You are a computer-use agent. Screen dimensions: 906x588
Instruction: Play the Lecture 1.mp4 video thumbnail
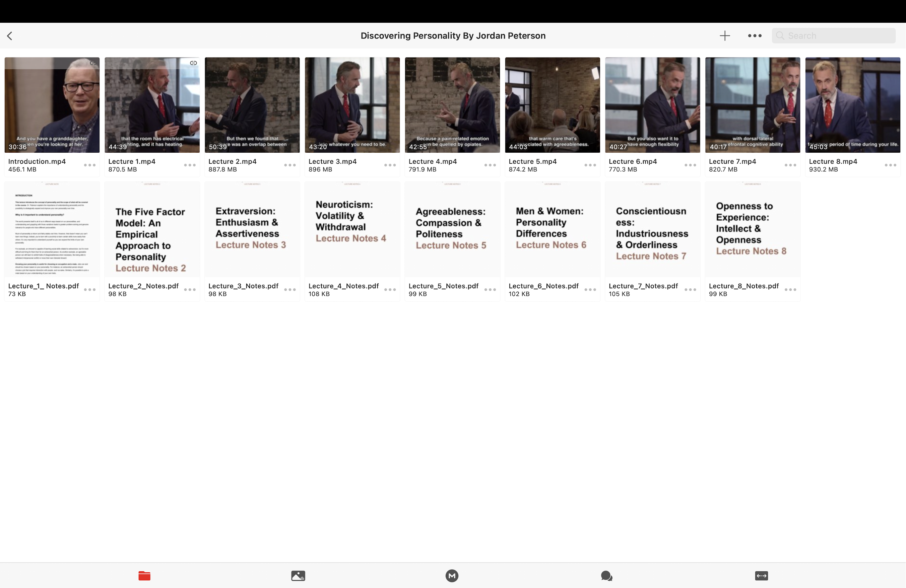pos(152,105)
